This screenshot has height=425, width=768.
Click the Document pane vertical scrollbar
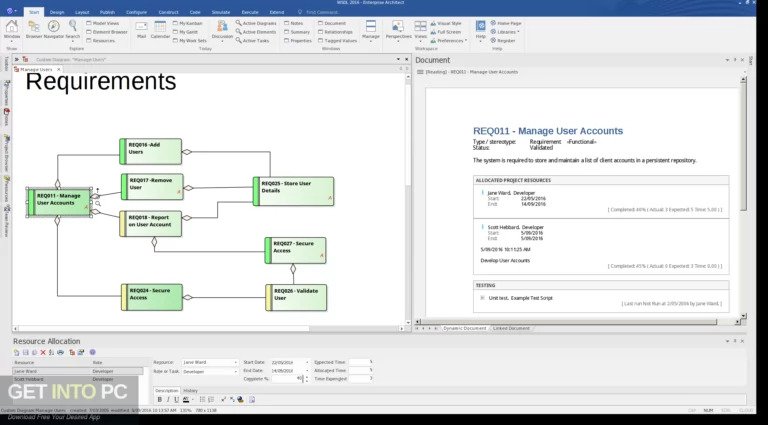[743, 196]
